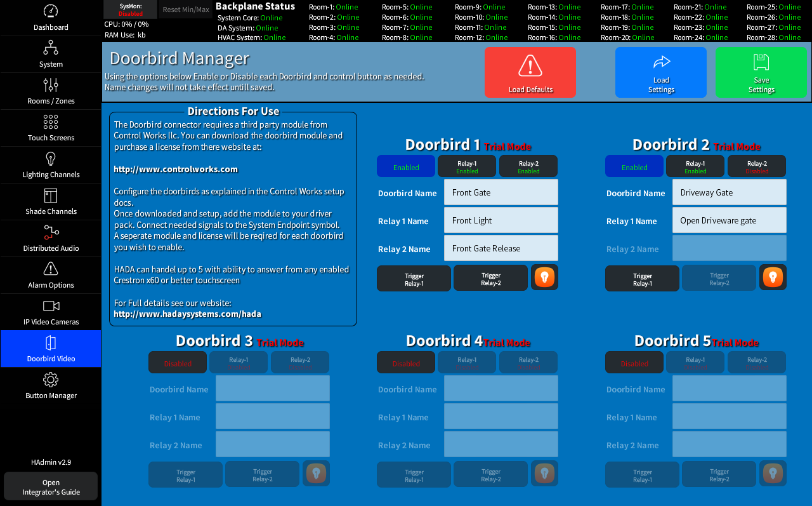Toggle Doorbird 3 Relay-1 state

click(239, 363)
